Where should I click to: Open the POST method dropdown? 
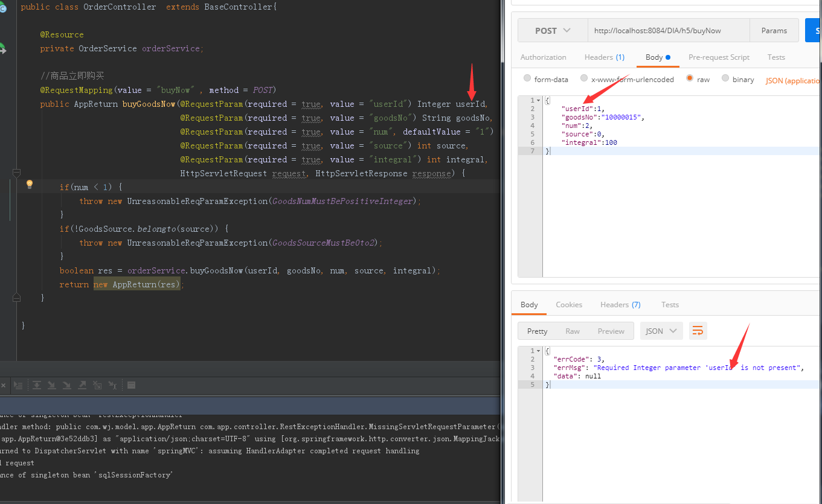click(x=552, y=30)
